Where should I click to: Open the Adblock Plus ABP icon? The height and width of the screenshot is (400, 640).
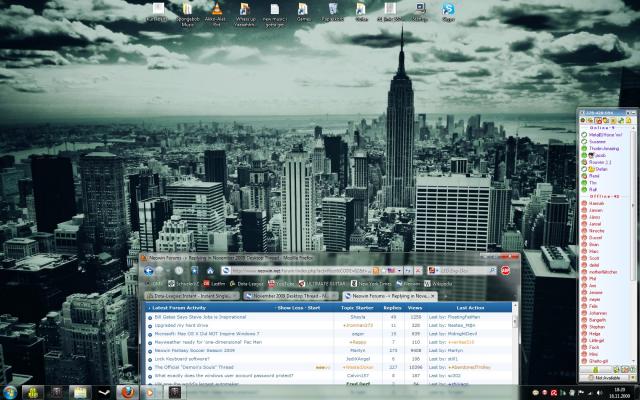tap(505, 270)
